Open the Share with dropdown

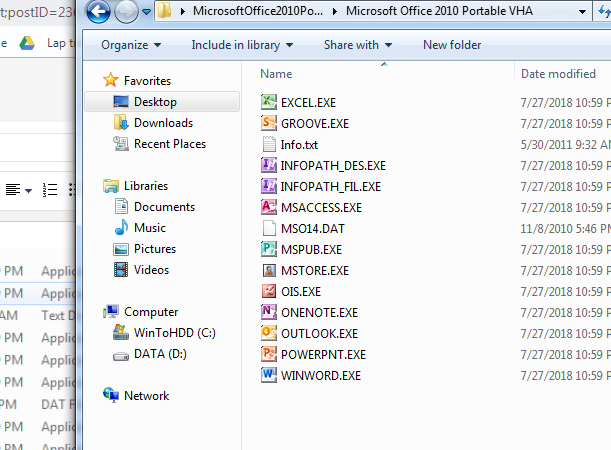(358, 45)
